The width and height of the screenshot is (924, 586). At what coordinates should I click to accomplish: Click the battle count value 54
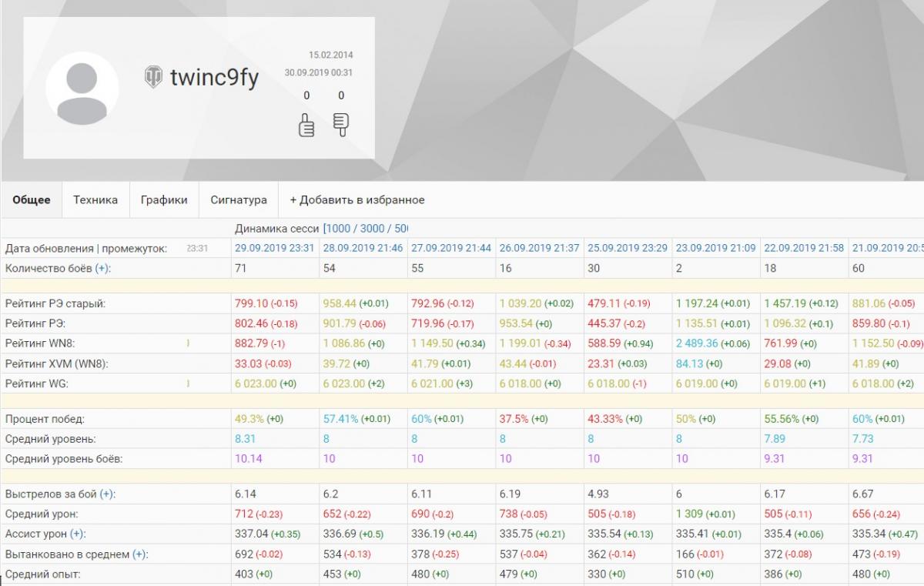point(330,268)
